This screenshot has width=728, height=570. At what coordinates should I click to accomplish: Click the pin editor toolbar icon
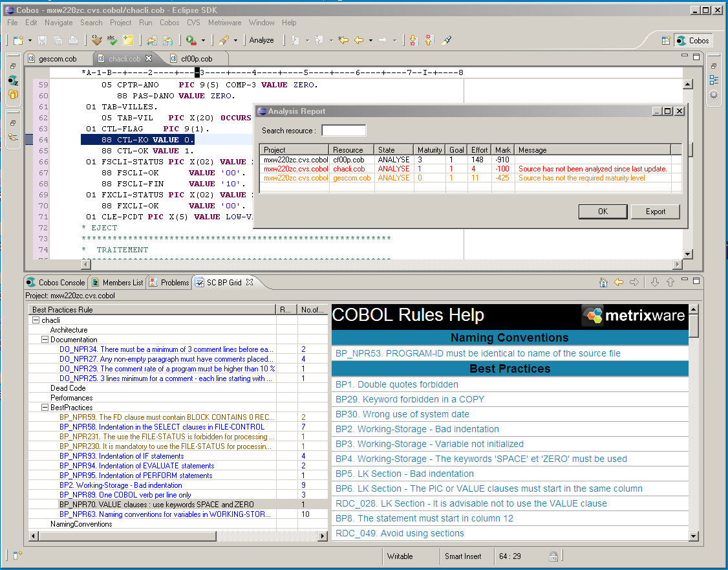[x=447, y=40]
